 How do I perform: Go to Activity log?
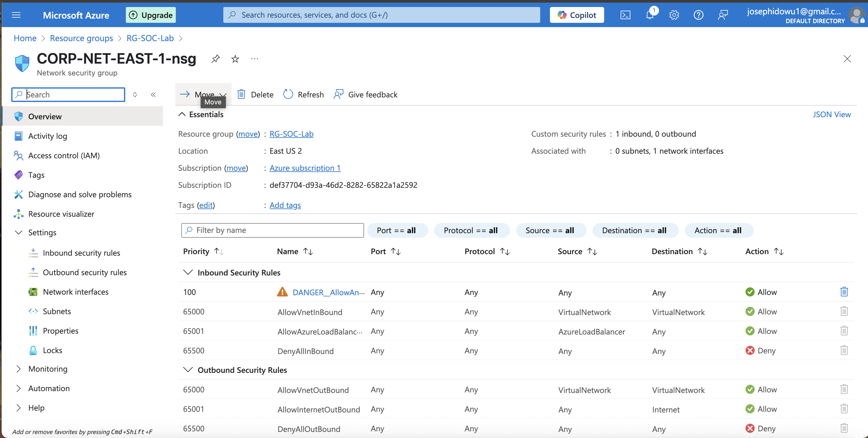[48, 136]
